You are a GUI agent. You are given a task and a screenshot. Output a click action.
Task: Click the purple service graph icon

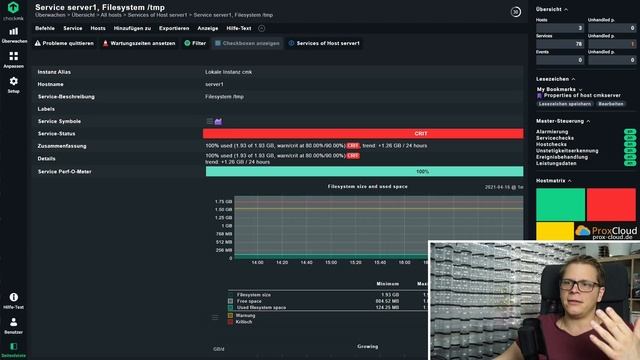point(218,121)
